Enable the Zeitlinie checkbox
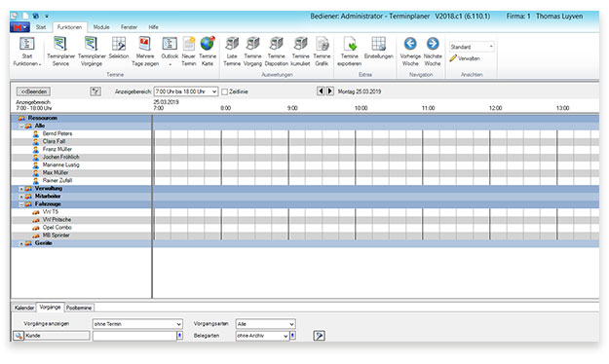Image resolution: width=609 pixels, height=364 pixels. click(224, 91)
